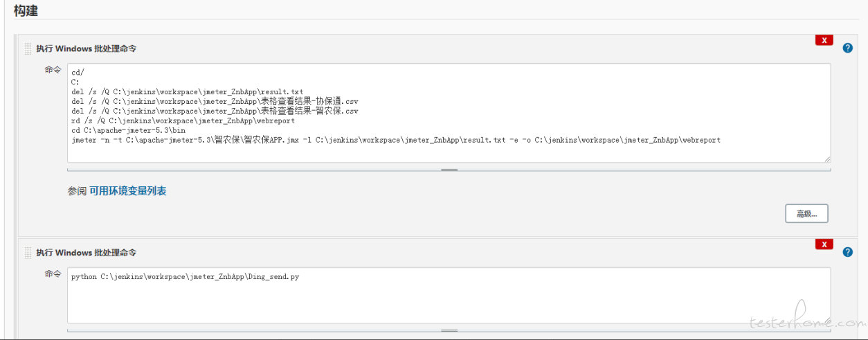This screenshot has height=340, width=868.
Task: Click the 'jmeter -n -t' command line
Action: [x=396, y=140]
